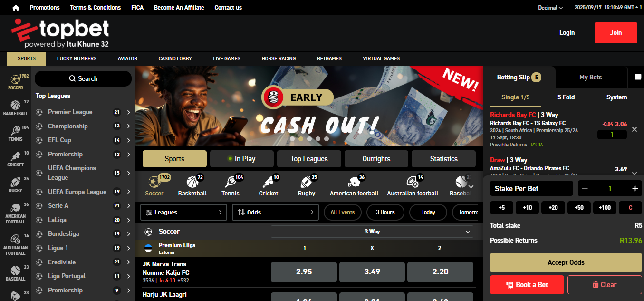Screen dimensions: 644x301
Task: Enable the Today events filter
Action: click(x=427, y=212)
